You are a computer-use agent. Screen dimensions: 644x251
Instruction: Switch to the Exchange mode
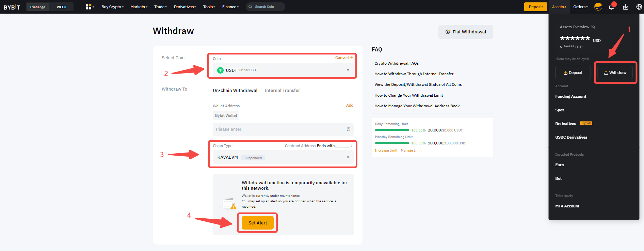tap(38, 7)
